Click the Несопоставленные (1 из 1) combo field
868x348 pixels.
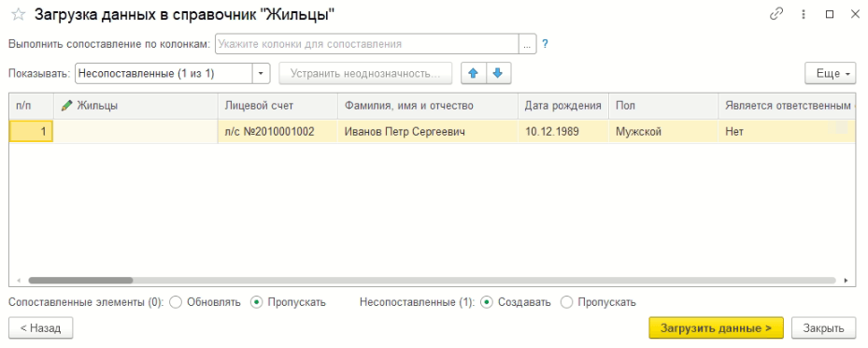164,73
